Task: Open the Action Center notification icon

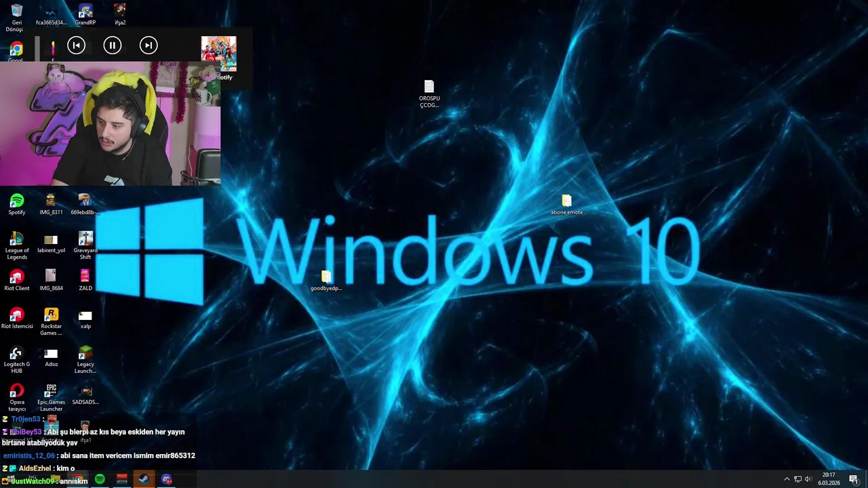Action: pos(854,479)
